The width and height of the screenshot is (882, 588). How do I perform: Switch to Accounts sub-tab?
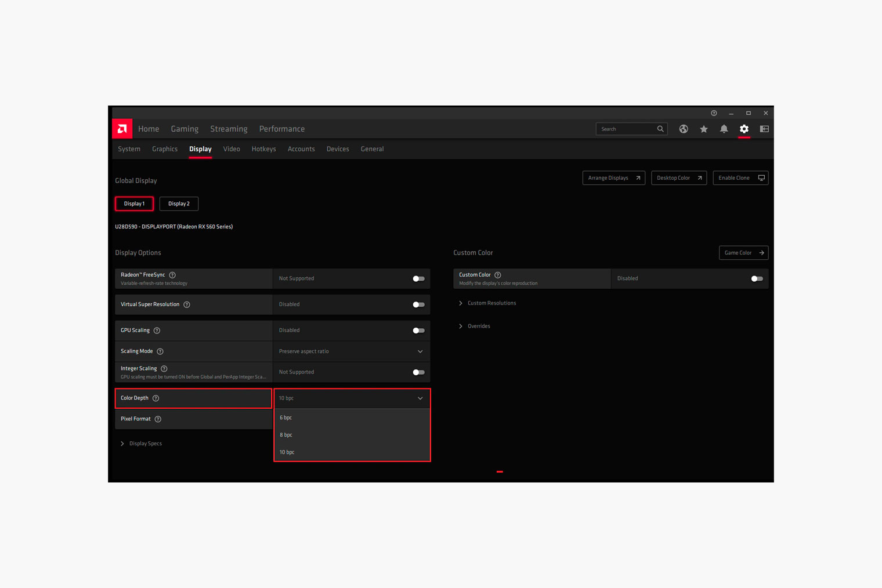(301, 149)
